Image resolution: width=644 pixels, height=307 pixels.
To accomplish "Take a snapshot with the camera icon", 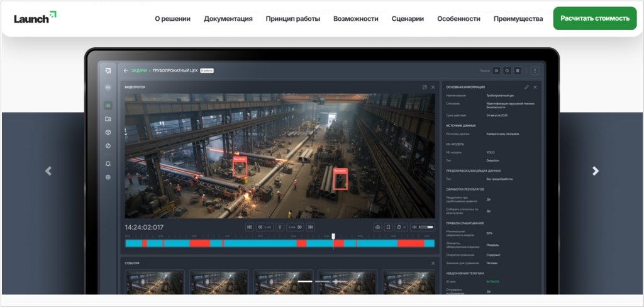I will (377, 227).
